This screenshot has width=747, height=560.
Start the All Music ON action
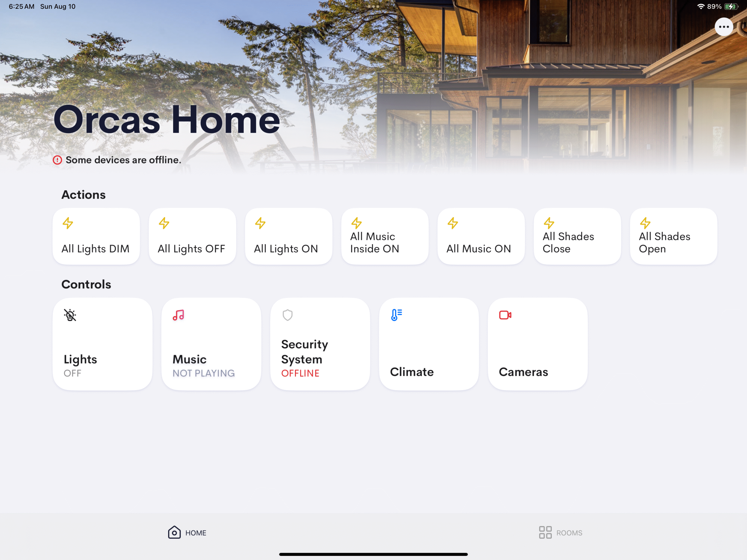coord(481,236)
